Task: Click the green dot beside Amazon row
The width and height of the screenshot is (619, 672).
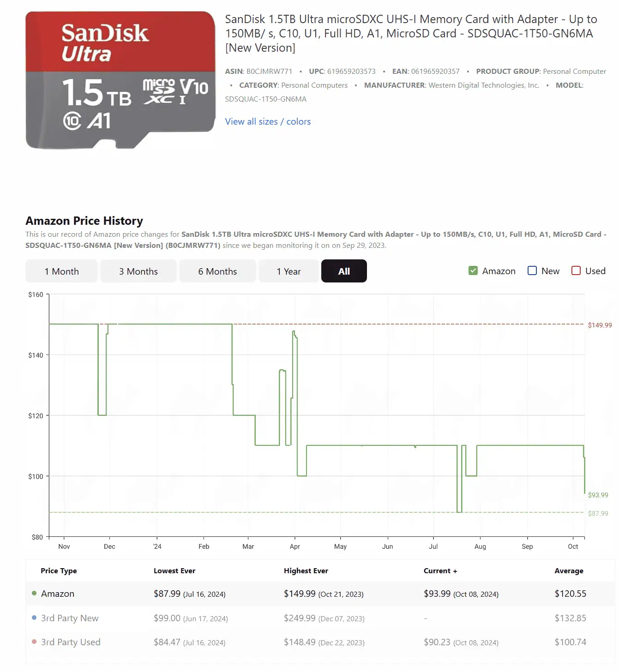Action: tap(34, 594)
